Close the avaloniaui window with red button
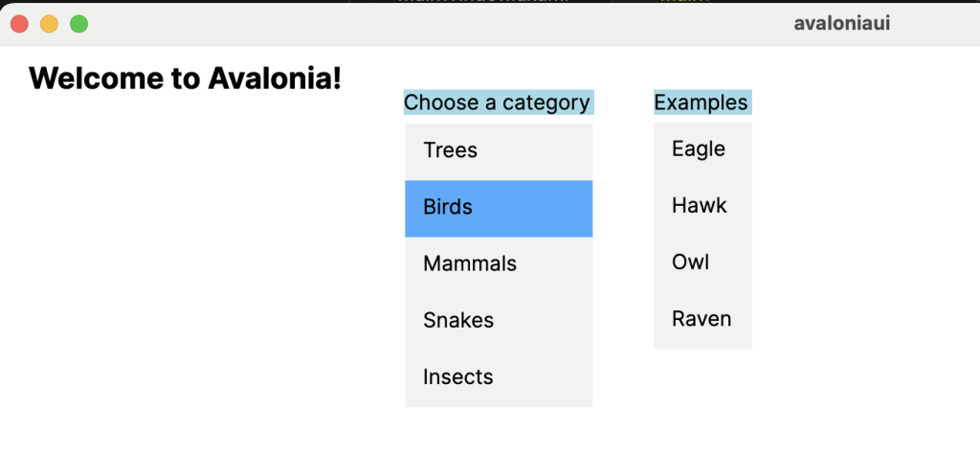Image resolution: width=980 pixels, height=455 pixels. [x=19, y=23]
